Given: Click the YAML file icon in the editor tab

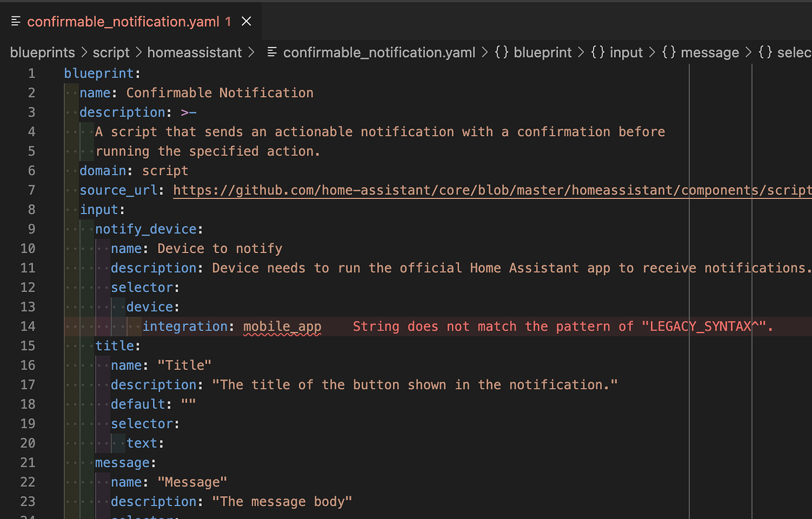Looking at the screenshot, I should (x=16, y=21).
